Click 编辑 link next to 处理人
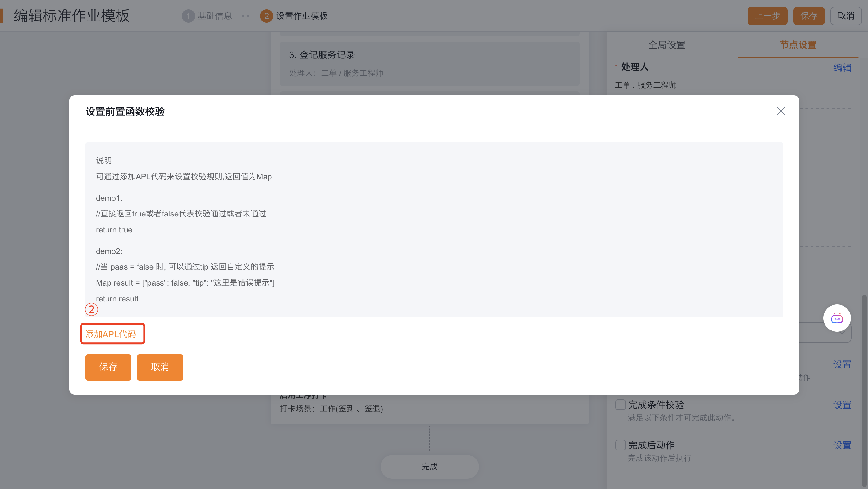Image resolution: width=868 pixels, height=489 pixels. click(842, 68)
